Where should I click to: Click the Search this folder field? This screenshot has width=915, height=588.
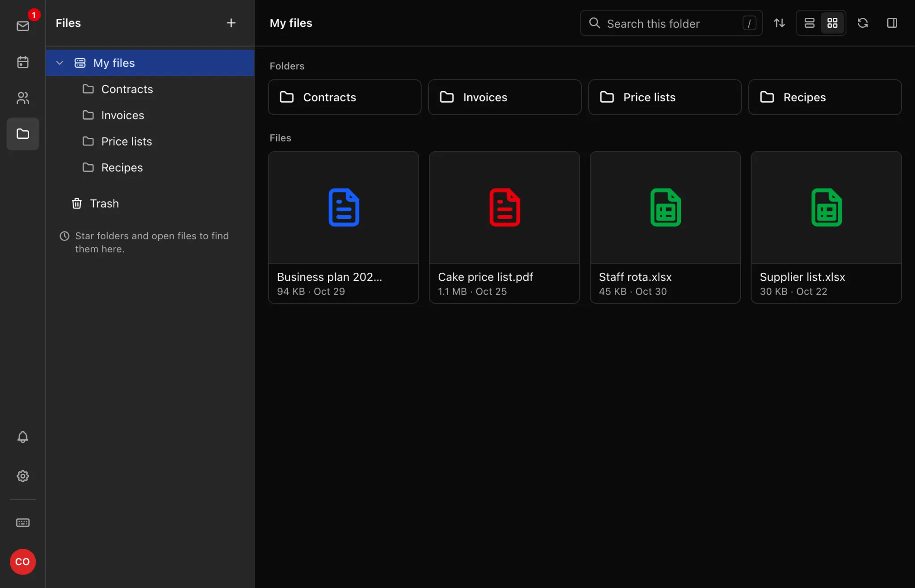[x=671, y=23]
